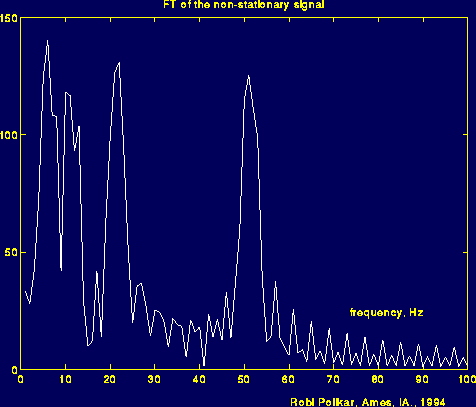Click the spectrum peak near 10 Hz
The image size is (476, 407).
pos(66,93)
